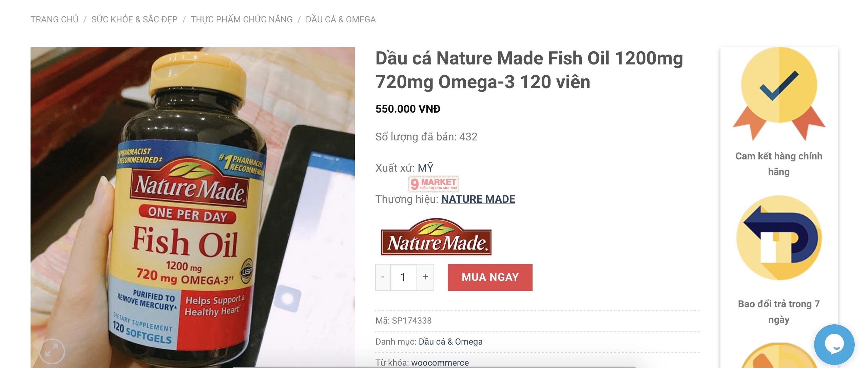868x368 pixels.
Task: Click the MUA NGAY buy button
Action: [x=490, y=277]
